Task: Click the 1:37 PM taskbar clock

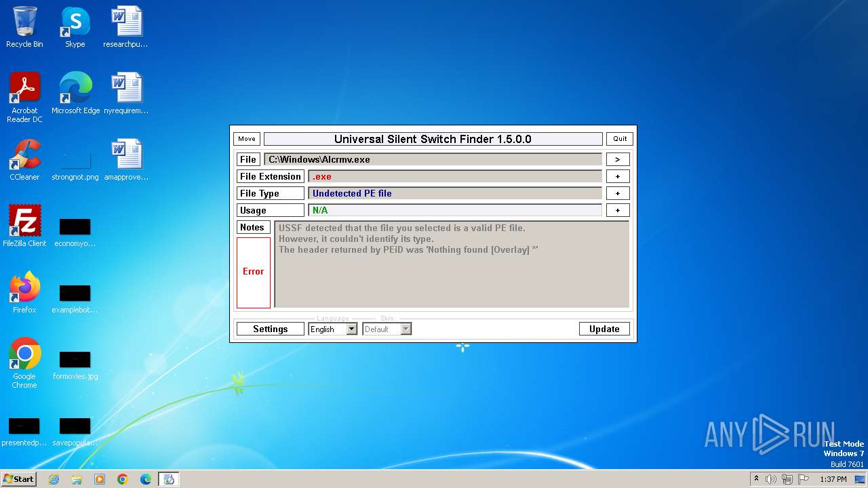Action: coord(833,479)
